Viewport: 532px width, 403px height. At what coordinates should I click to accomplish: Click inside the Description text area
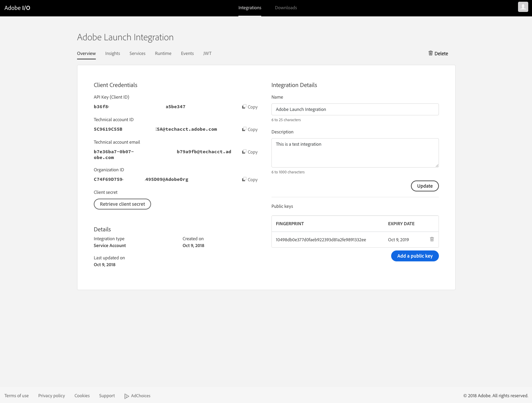pyautogui.click(x=355, y=153)
